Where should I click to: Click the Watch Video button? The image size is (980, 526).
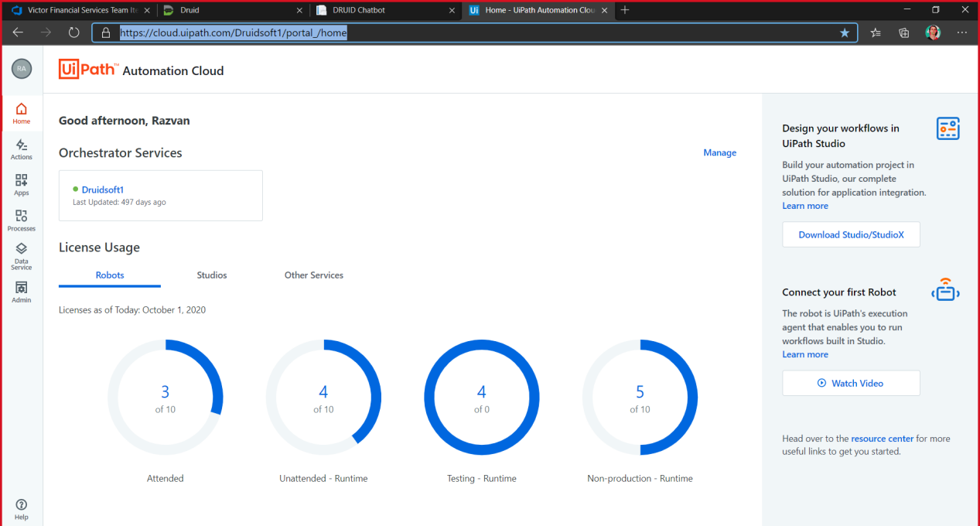point(851,383)
